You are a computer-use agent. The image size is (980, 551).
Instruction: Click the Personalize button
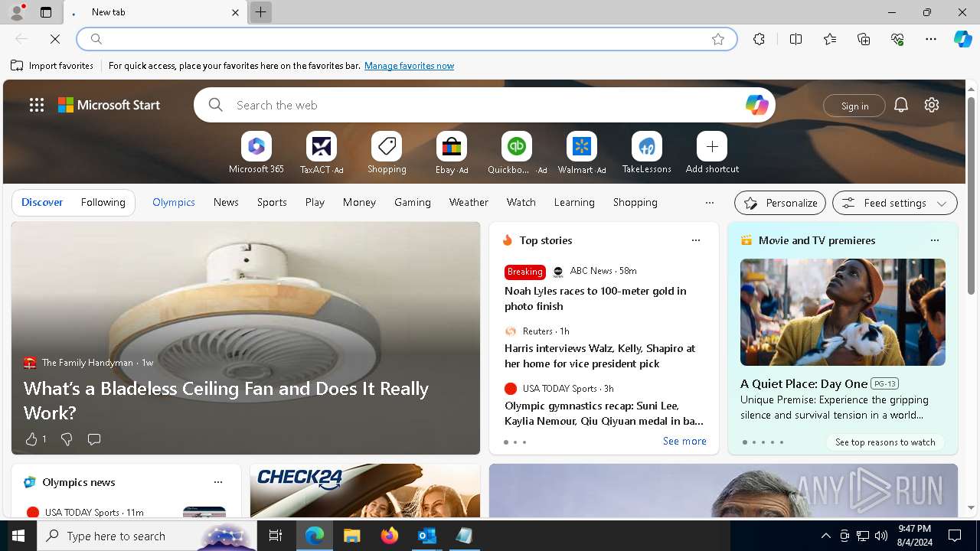coord(780,203)
